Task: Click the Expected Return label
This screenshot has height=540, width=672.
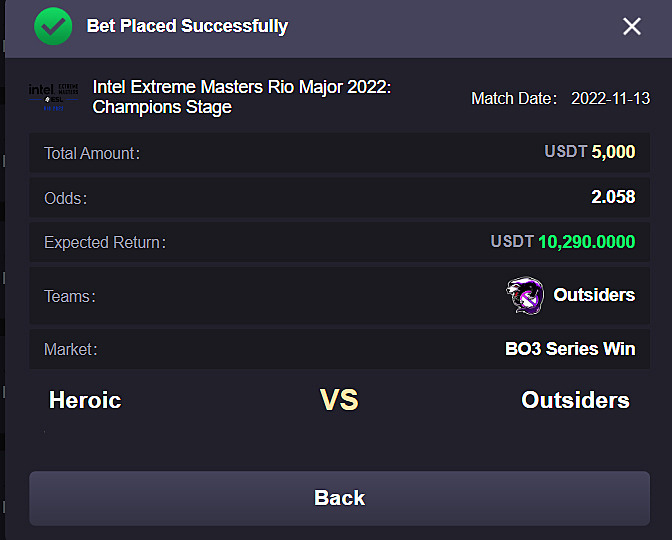Action: 105,243
